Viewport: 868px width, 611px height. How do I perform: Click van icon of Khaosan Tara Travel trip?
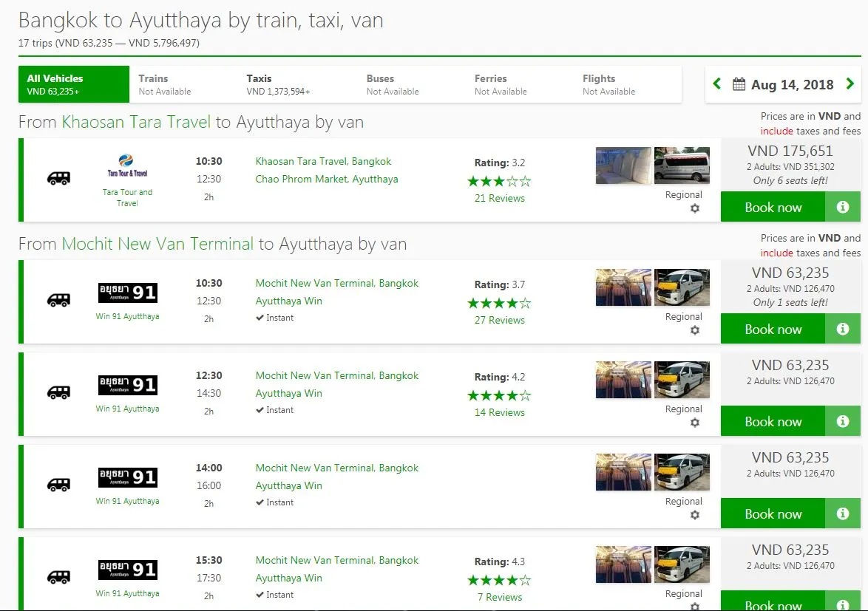point(58,178)
